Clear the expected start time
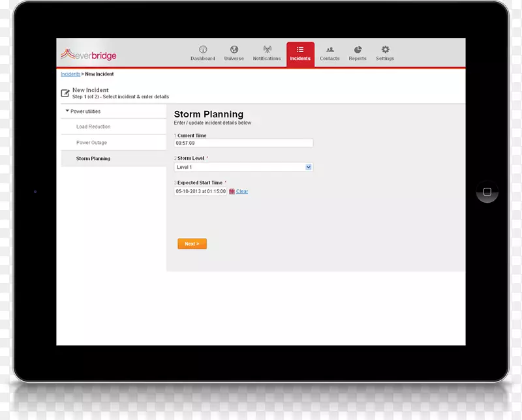The image size is (522, 420). (x=242, y=191)
